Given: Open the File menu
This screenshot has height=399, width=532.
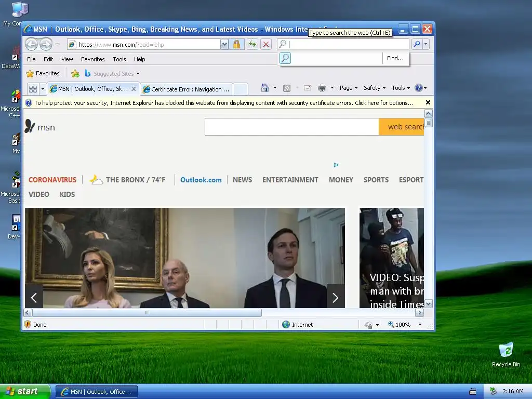Looking at the screenshot, I should (x=31, y=59).
